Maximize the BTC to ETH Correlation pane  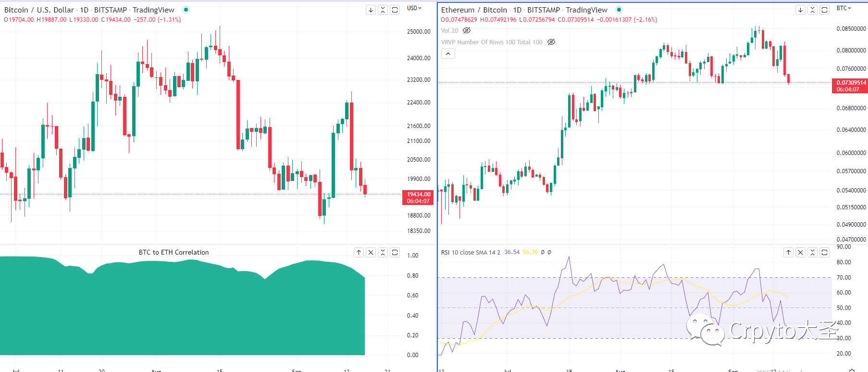[395, 252]
